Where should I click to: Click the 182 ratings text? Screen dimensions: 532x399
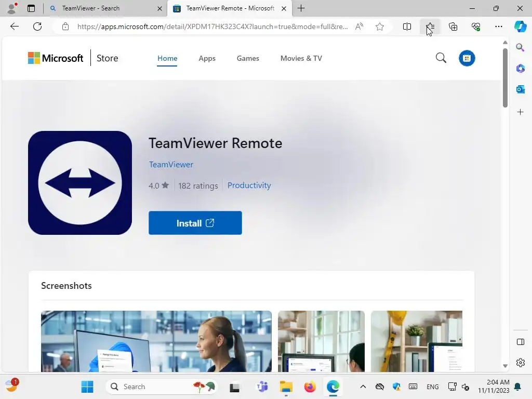198,185
